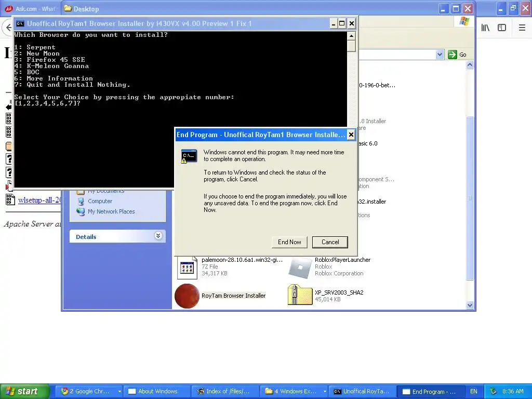Select RoyTam Browser Installer file name
Screen dimensions: 532x399
(x=233, y=296)
